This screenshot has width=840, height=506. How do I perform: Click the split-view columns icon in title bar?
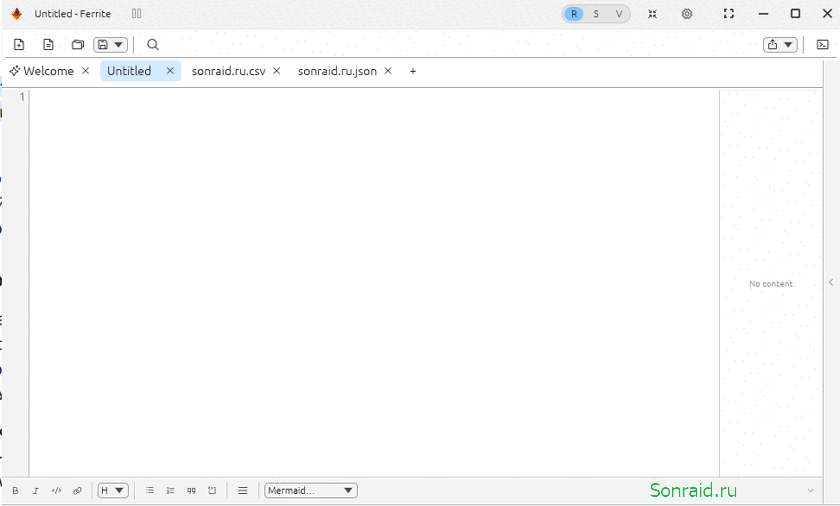[137, 13]
